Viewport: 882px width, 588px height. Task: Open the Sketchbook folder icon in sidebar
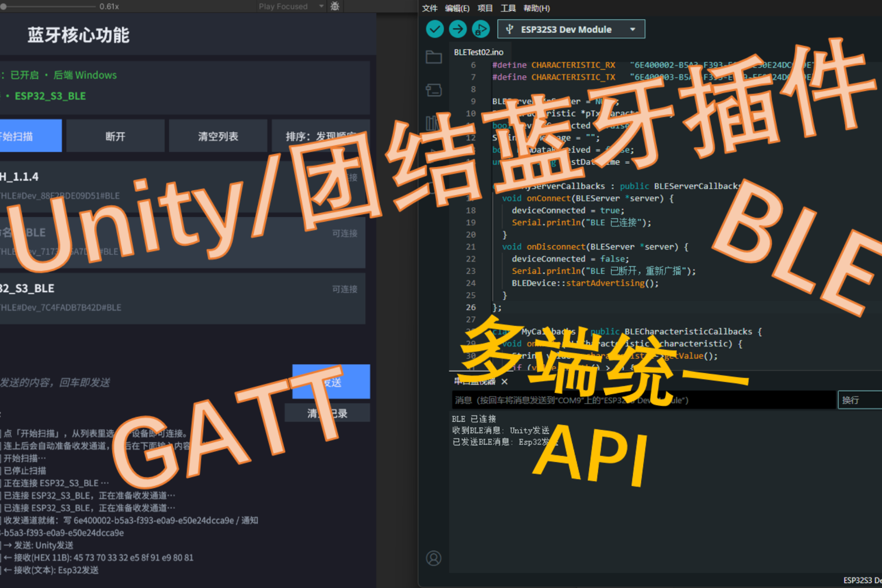[x=434, y=57]
